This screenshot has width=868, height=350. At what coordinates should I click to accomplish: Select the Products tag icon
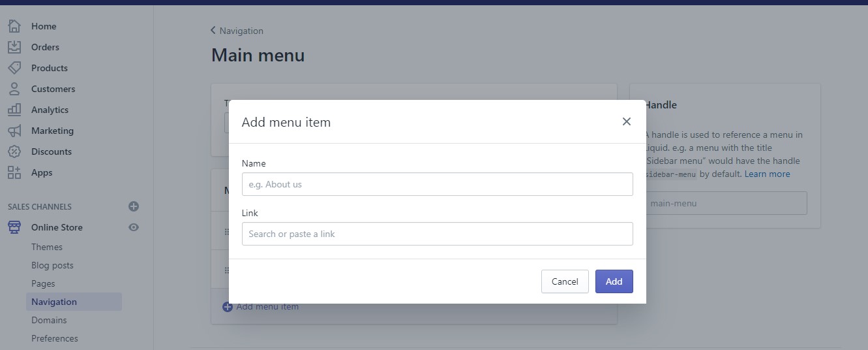click(x=14, y=68)
